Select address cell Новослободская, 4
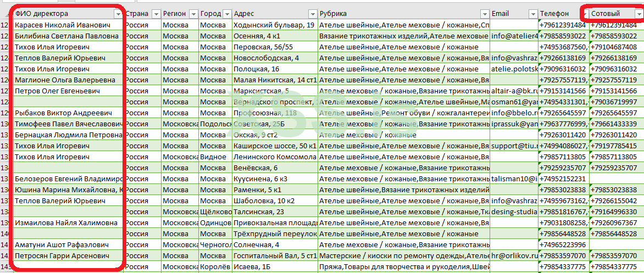The width and height of the screenshot is (644, 273). [x=275, y=58]
